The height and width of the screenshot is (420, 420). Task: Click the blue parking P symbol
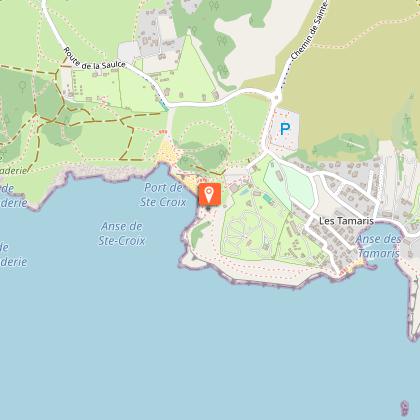point(285,129)
